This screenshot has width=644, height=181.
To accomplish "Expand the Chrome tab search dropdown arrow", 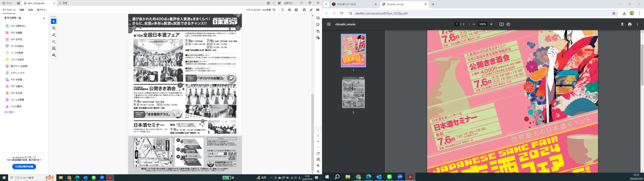I will (x=326, y=4).
